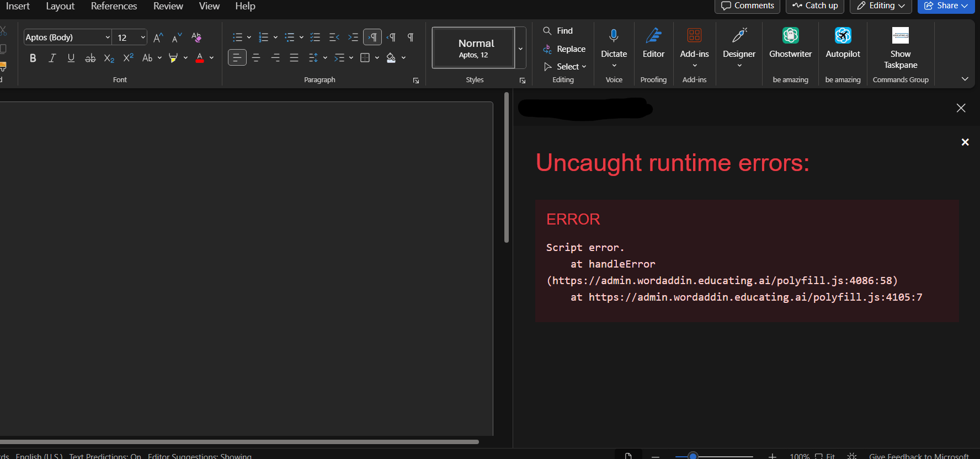
Task: Click the Bullets list icon
Action: point(237,38)
